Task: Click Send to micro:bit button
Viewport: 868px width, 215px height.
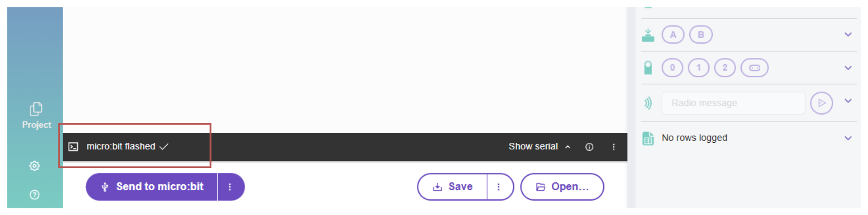Action: click(x=152, y=187)
